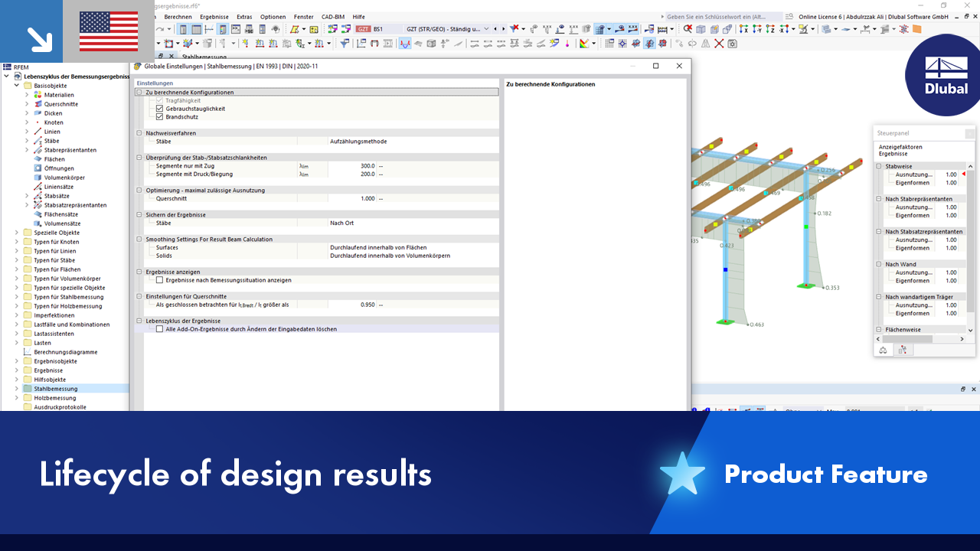Open the Ergebnisse menu
This screenshot has width=980, height=551.
(214, 16)
